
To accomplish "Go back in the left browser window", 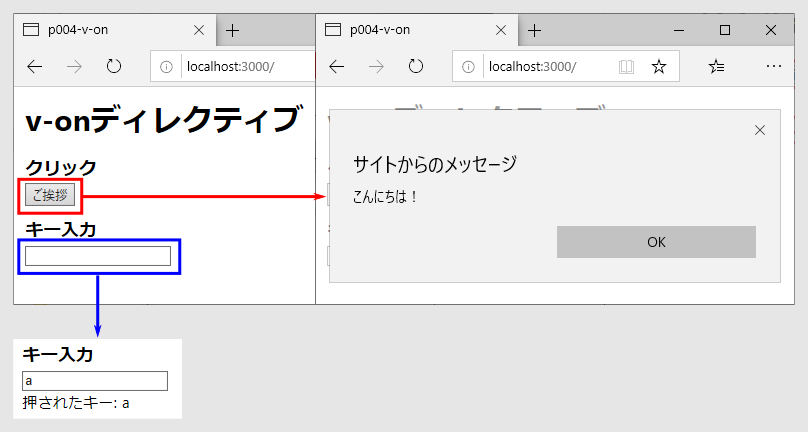I will 35,67.
